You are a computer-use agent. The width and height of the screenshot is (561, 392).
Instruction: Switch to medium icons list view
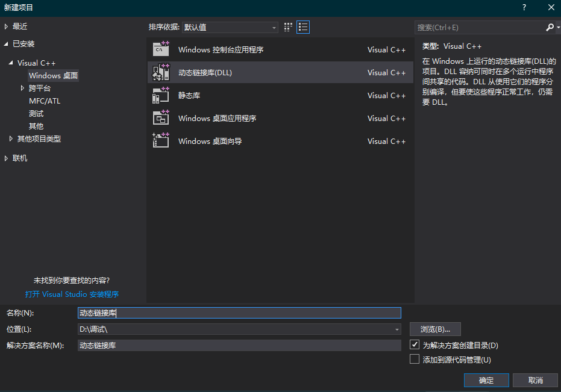[303, 27]
